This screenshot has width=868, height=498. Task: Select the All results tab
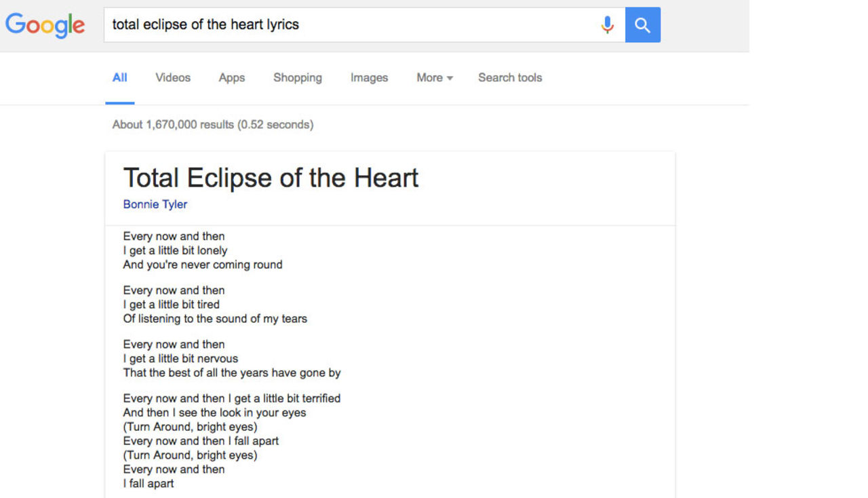coord(119,77)
